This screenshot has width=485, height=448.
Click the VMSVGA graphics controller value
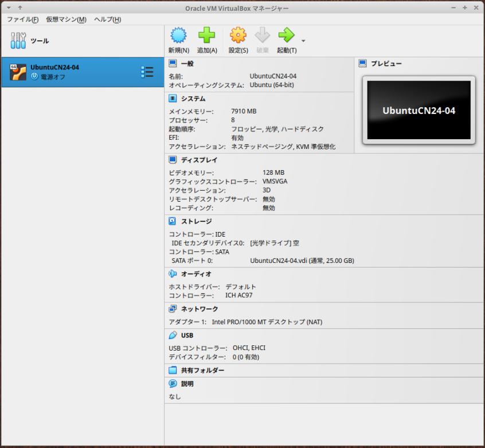tap(275, 181)
